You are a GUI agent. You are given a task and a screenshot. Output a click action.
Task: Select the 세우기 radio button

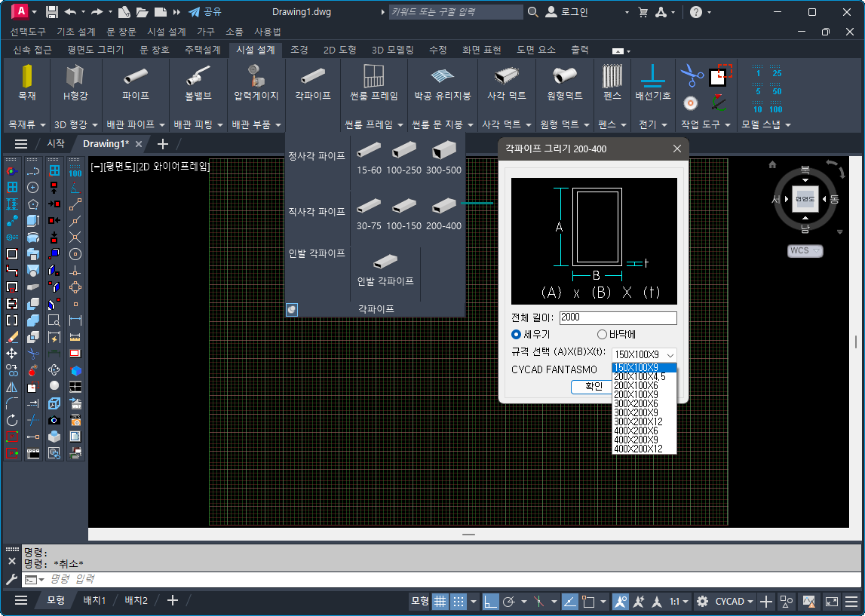517,334
